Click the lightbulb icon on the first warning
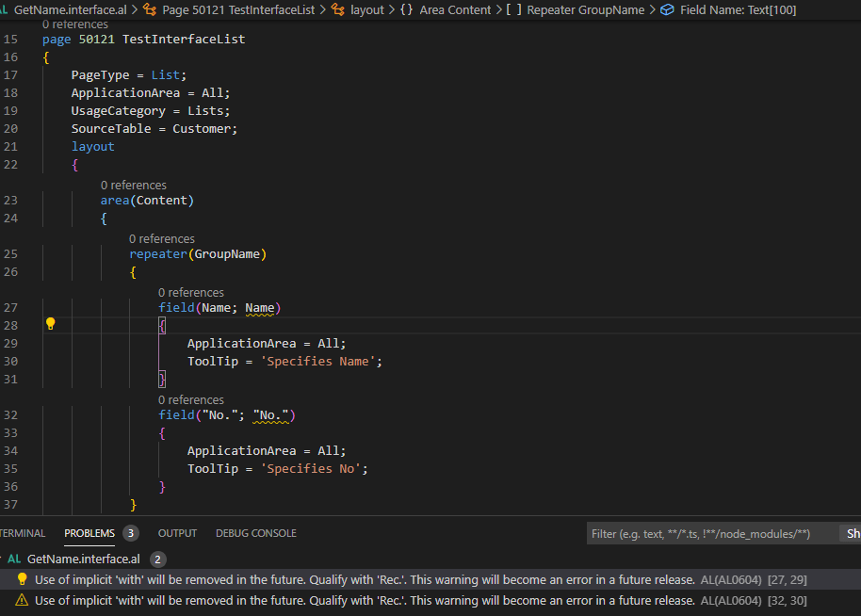The width and height of the screenshot is (861, 616). (22, 579)
